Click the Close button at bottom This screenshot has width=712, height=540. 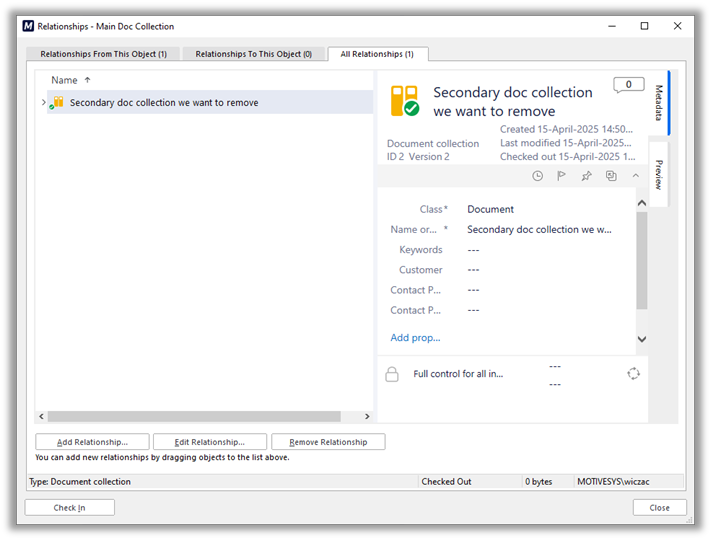[x=659, y=508]
